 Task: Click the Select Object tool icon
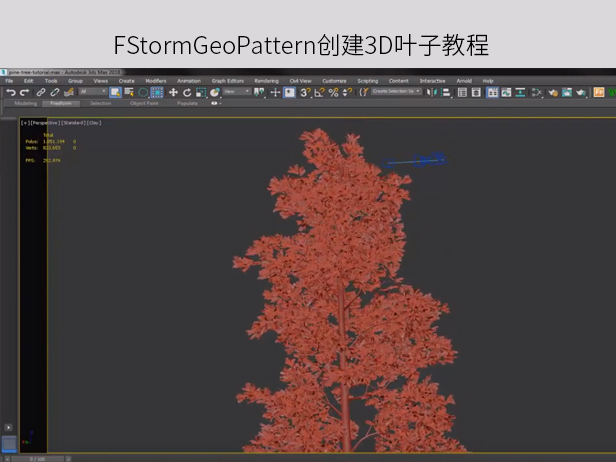click(115, 92)
